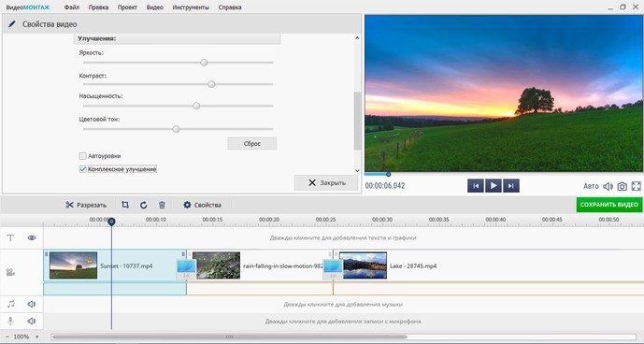
Task: Click the Улучшения section header
Action: pyautogui.click(x=178, y=38)
